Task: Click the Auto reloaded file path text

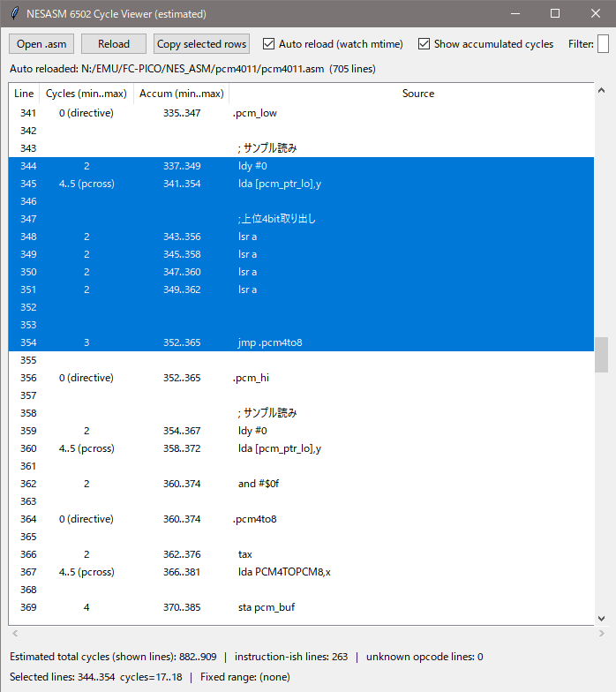Action: (x=192, y=69)
